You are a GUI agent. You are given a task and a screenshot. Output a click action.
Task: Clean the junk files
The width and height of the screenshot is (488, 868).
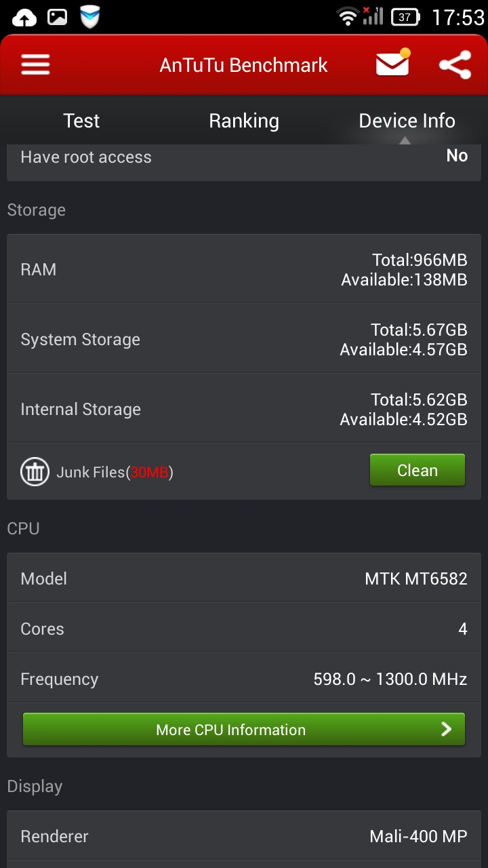click(x=418, y=470)
